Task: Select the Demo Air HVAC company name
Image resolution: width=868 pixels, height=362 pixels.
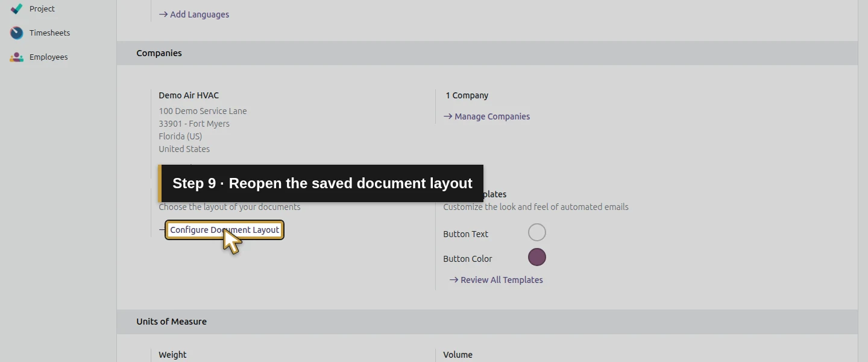Action: point(189,95)
